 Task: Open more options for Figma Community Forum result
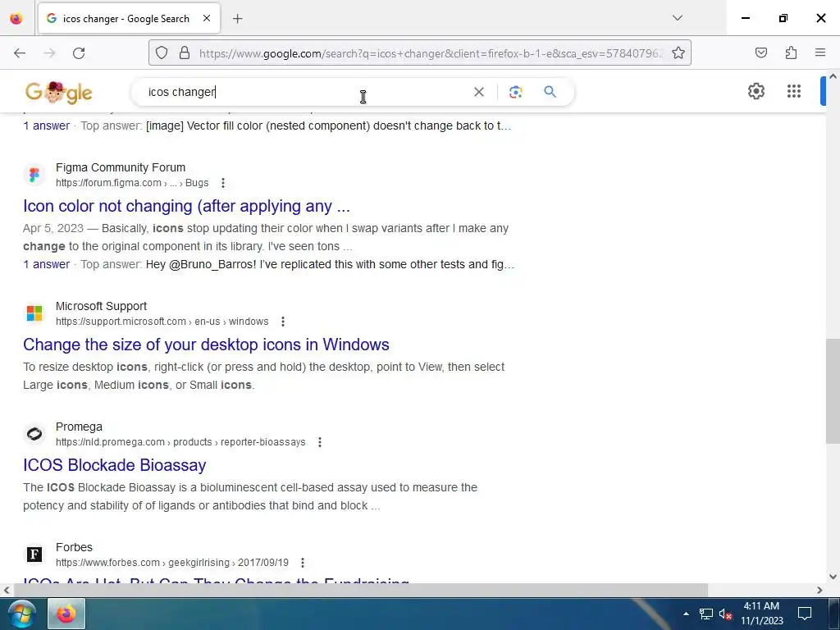point(223,183)
